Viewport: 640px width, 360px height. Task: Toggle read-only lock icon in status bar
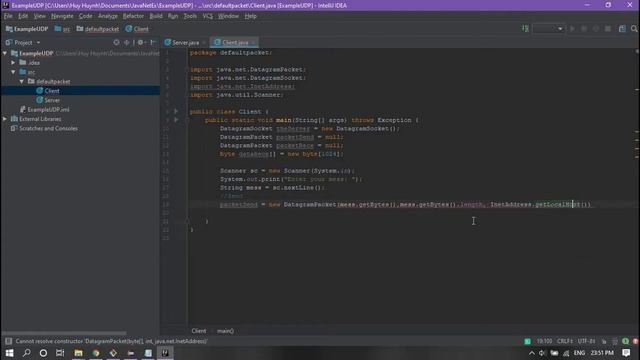point(604,341)
